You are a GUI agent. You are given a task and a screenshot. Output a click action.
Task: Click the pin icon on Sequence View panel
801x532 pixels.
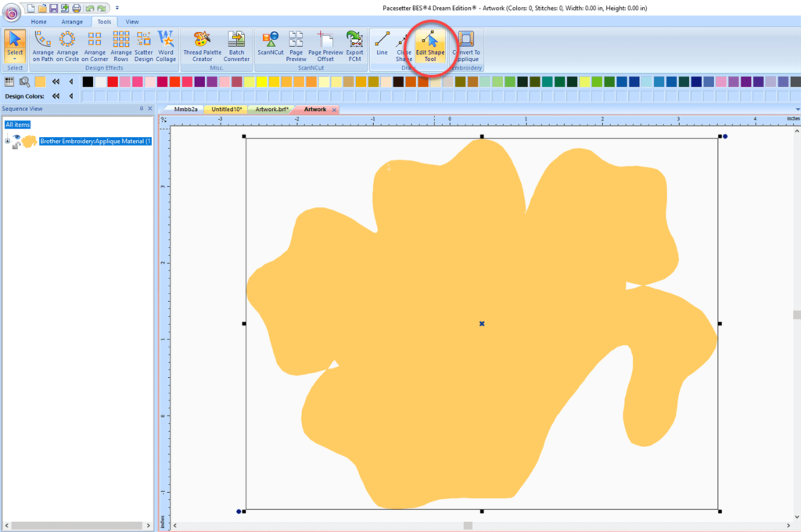pos(141,109)
